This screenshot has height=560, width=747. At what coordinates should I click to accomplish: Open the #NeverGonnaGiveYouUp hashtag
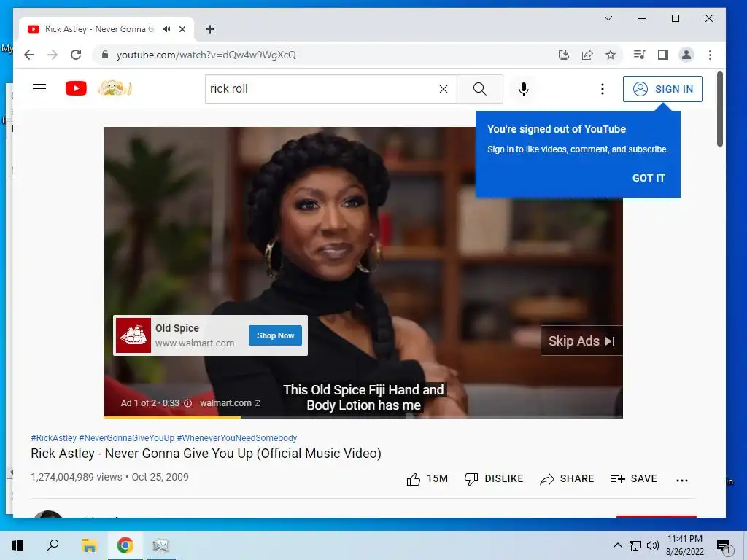(x=127, y=438)
